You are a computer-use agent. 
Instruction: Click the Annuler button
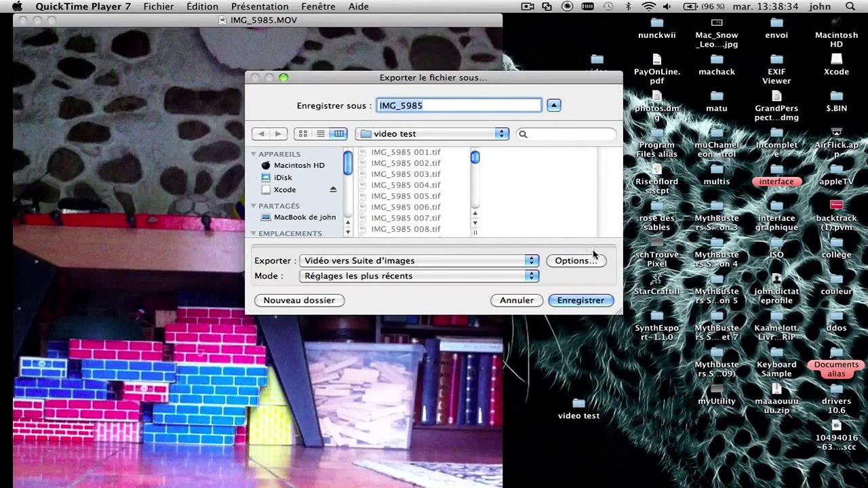coord(517,300)
